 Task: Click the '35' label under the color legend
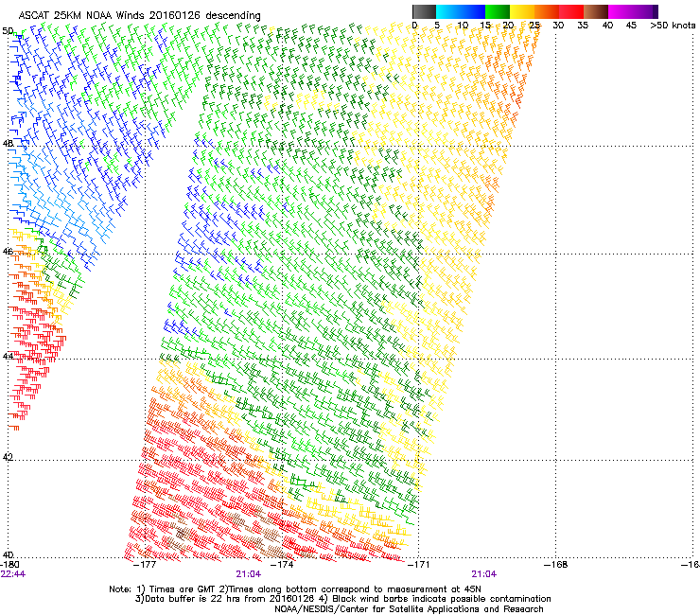pyautogui.click(x=583, y=26)
